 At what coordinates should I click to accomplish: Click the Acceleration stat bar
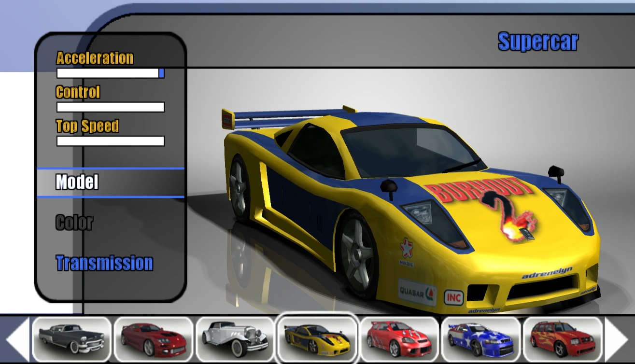(x=111, y=73)
